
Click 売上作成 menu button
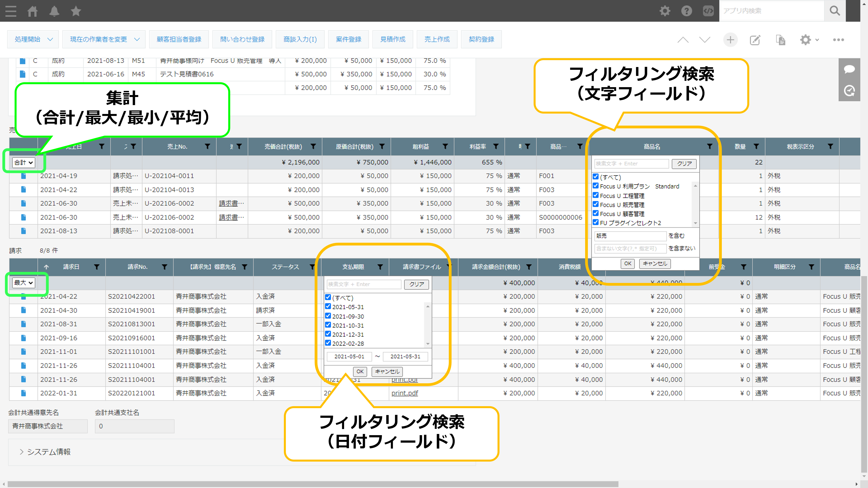click(437, 39)
